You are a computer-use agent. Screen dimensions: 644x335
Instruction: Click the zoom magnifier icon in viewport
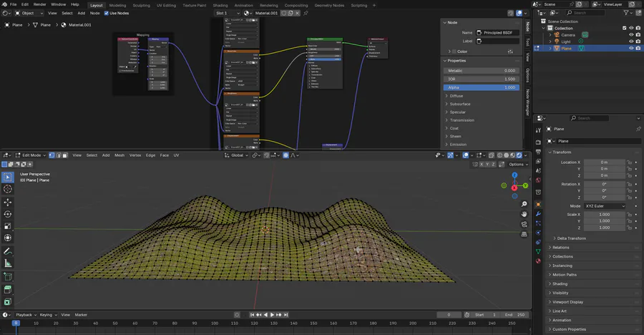click(525, 203)
